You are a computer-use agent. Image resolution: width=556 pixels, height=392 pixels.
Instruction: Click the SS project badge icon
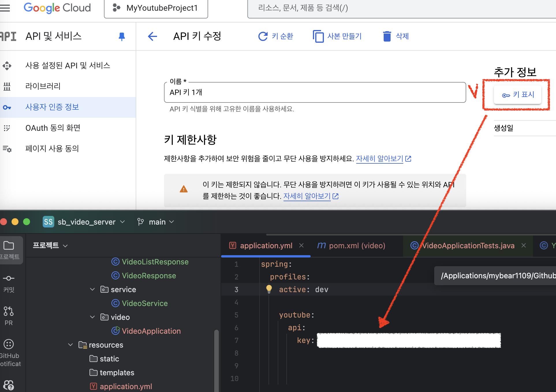48,222
